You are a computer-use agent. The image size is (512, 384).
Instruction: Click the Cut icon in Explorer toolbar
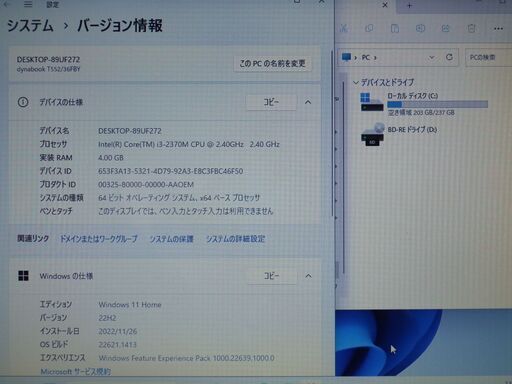coord(343,28)
